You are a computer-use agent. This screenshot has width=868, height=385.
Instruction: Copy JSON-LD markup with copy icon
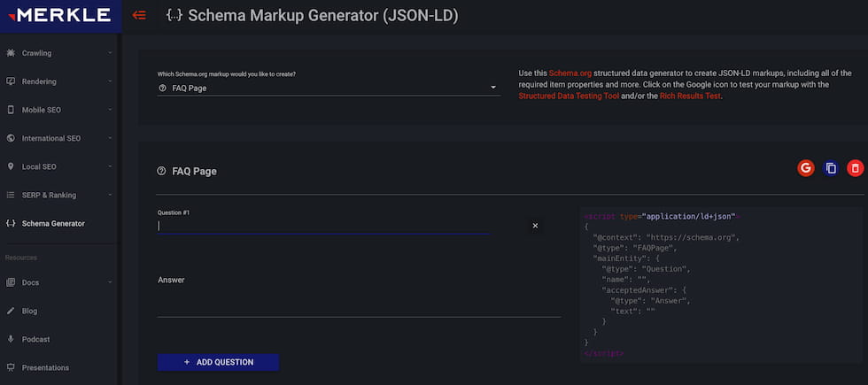[x=831, y=168]
